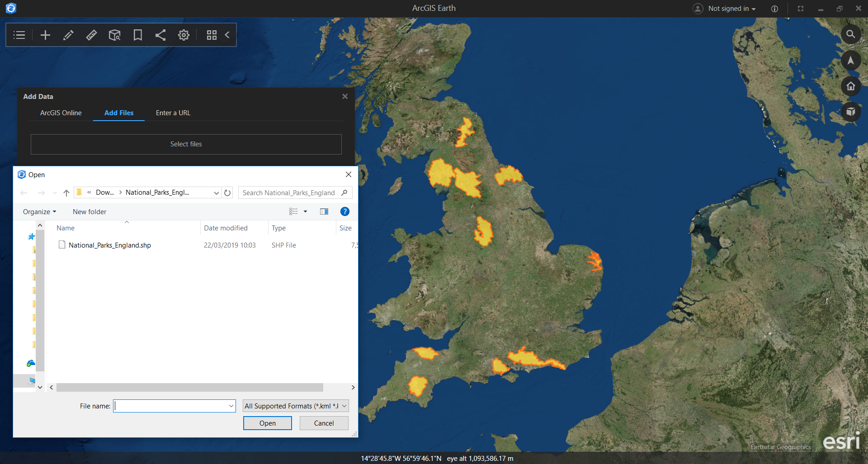
Task: Open the Measure ruler tool
Action: click(x=91, y=35)
